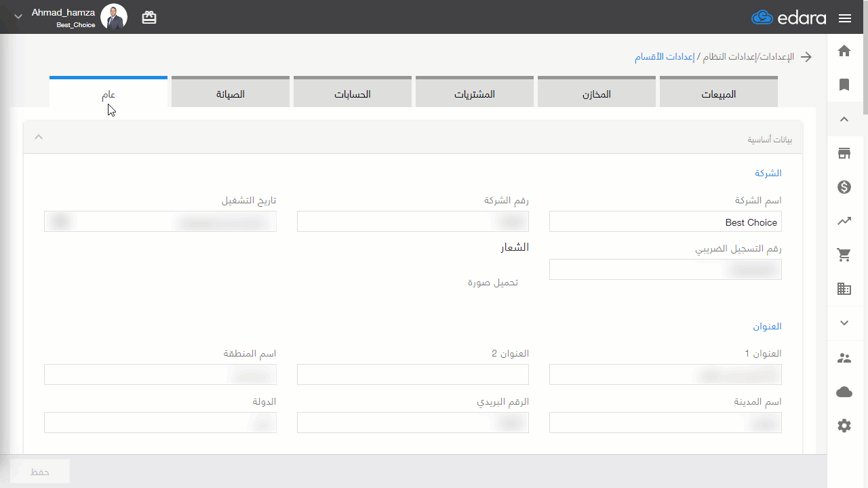Switch to the الصيانة tab
The height and width of the screenshot is (488, 868).
click(231, 93)
